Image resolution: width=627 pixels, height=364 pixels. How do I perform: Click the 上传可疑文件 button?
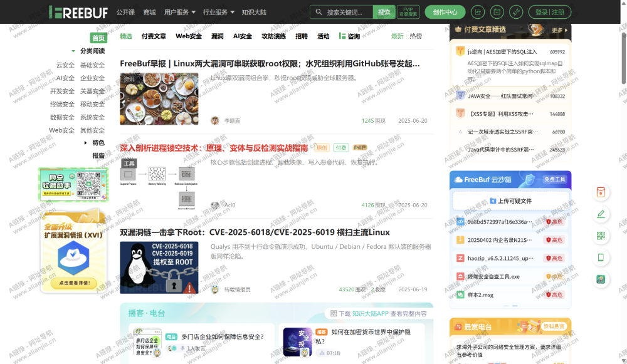click(x=510, y=200)
